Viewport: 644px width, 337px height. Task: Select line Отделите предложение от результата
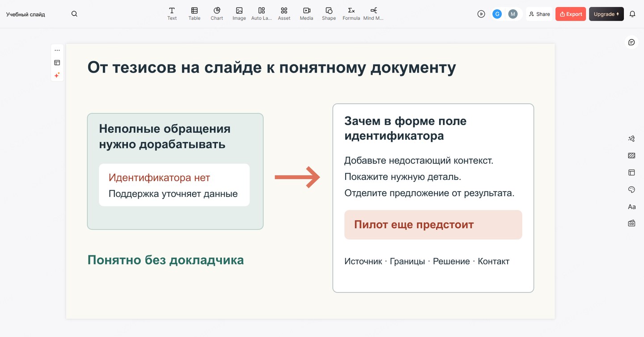(429, 193)
